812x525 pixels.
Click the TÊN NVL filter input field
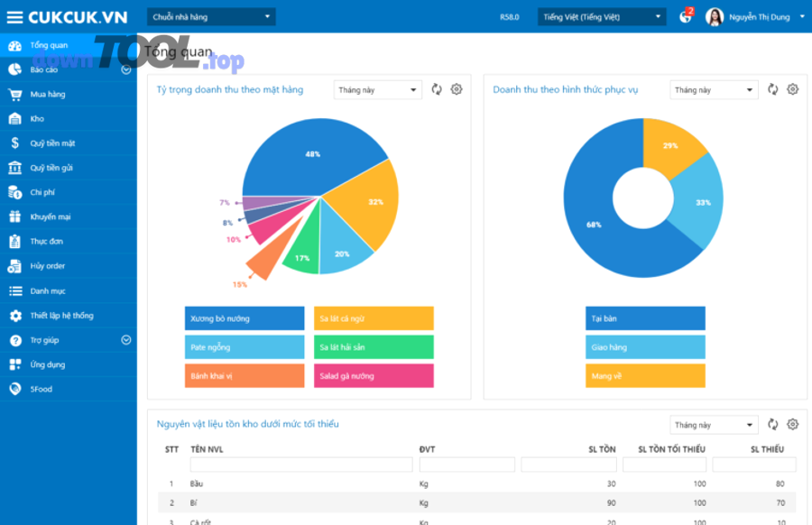300,465
